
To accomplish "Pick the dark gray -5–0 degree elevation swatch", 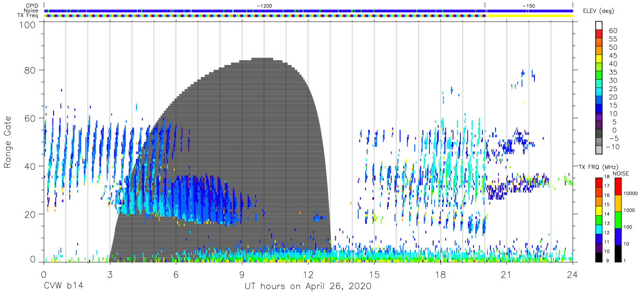I will (599, 134).
